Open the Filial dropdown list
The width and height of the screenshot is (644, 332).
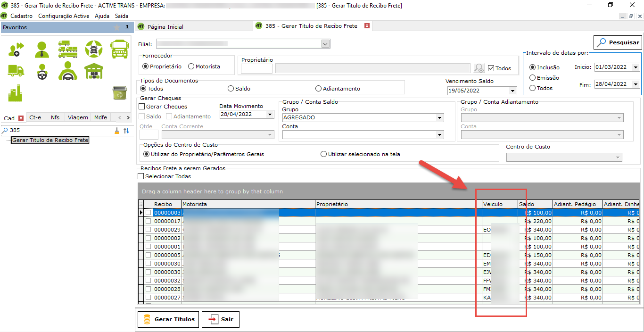(325, 44)
